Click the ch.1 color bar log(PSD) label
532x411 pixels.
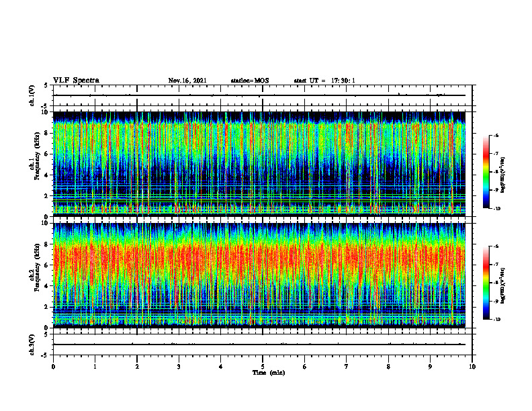tap(503, 175)
